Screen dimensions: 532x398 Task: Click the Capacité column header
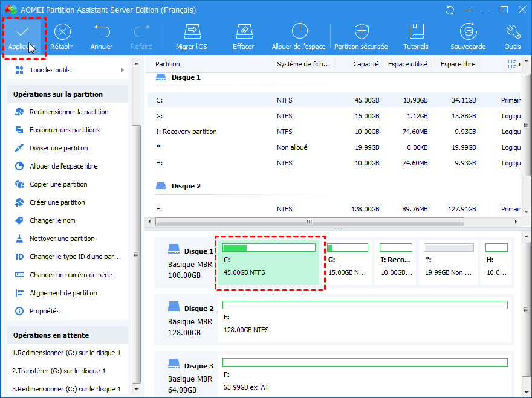point(366,64)
